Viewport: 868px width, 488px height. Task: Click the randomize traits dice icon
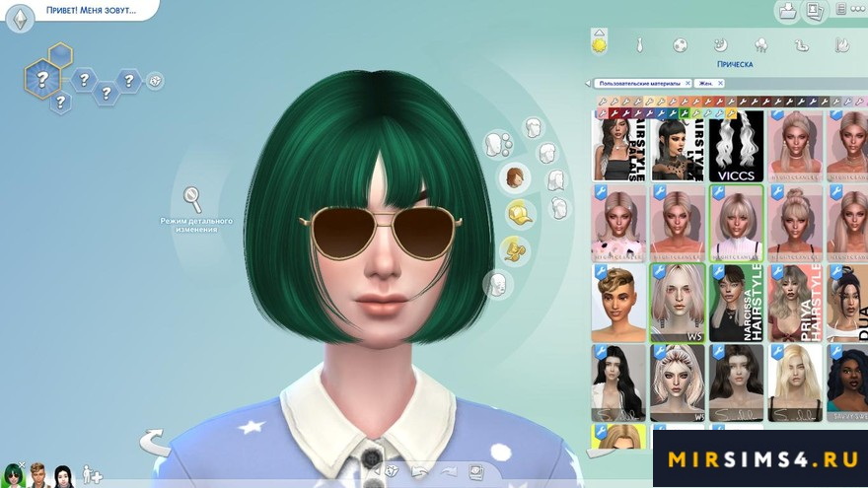[x=155, y=81]
